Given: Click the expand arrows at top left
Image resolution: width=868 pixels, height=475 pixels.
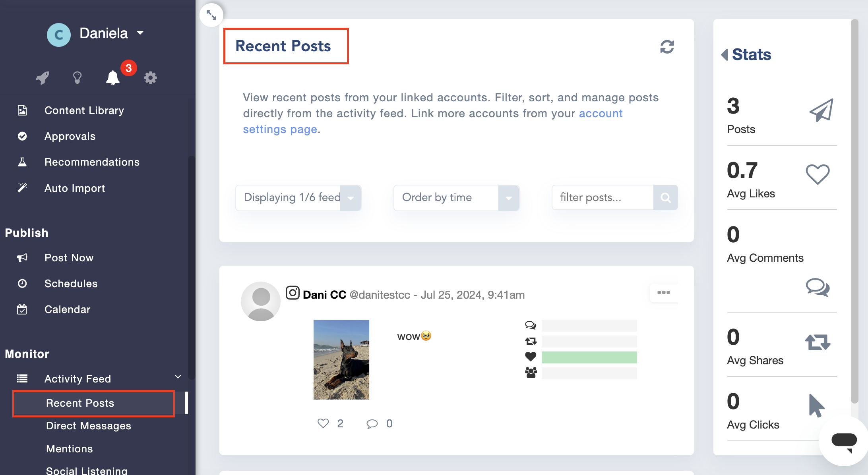Looking at the screenshot, I should pyautogui.click(x=211, y=14).
